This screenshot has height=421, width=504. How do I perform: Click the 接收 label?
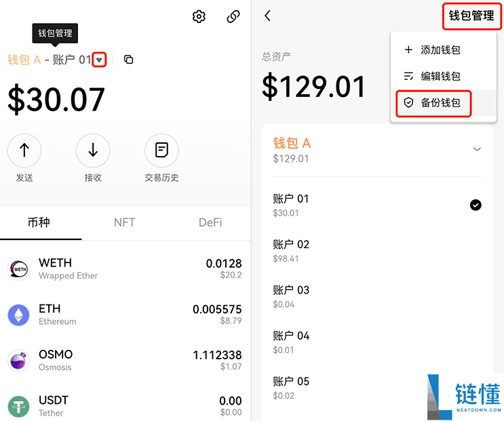93,178
